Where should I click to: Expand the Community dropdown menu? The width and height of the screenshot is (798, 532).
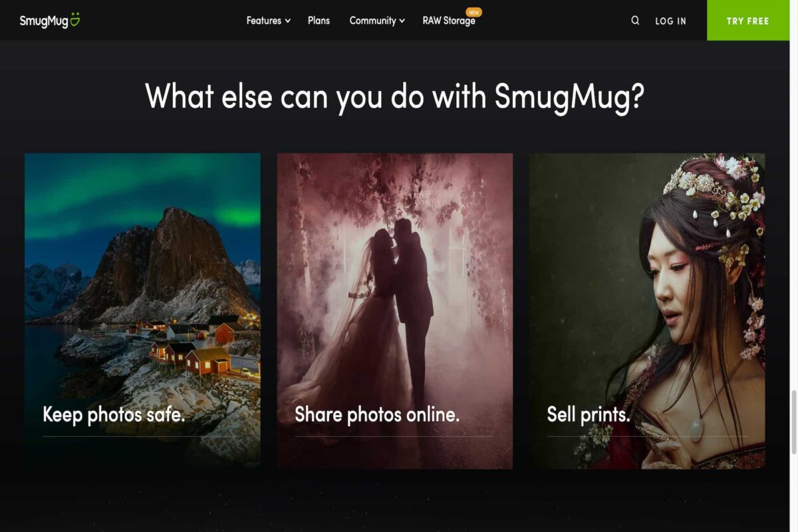(377, 21)
